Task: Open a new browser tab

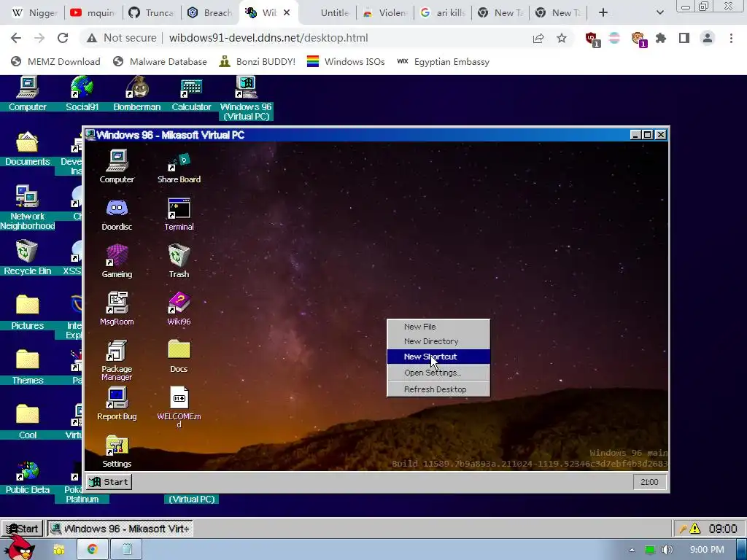Action: click(x=603, y=13)
